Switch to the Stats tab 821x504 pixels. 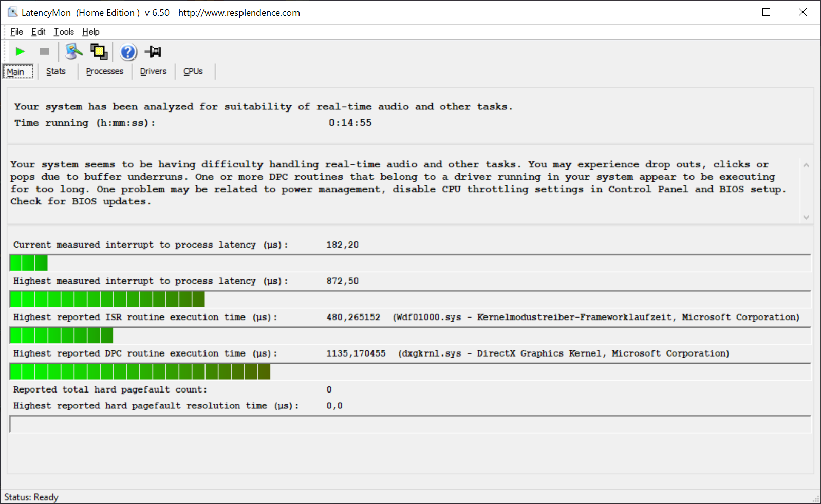pyautogui.click(x=55, y=71)
